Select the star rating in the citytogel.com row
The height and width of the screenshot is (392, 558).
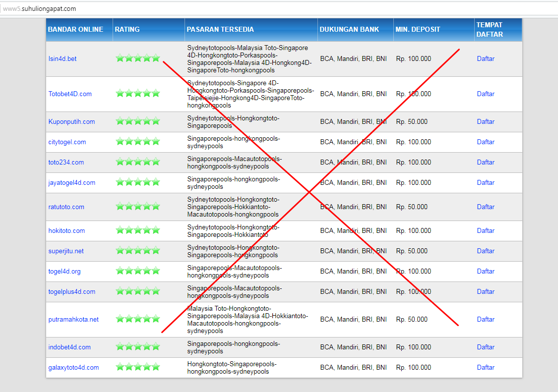click(138, 142)
